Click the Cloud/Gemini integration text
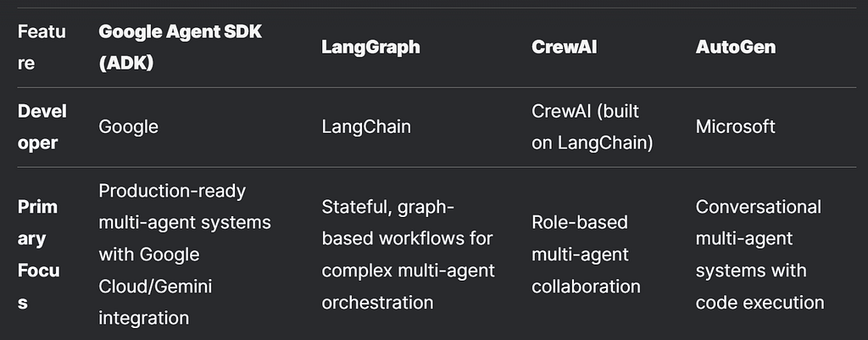The image size is (868, 340). coord(156,302)
